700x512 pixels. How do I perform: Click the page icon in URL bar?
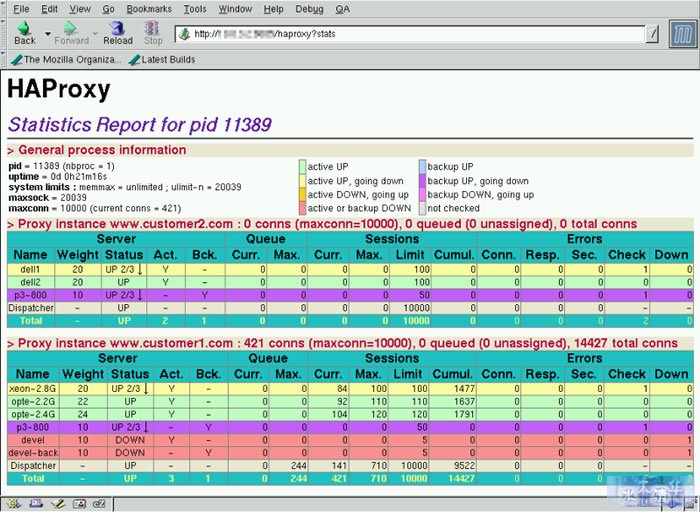184,34
